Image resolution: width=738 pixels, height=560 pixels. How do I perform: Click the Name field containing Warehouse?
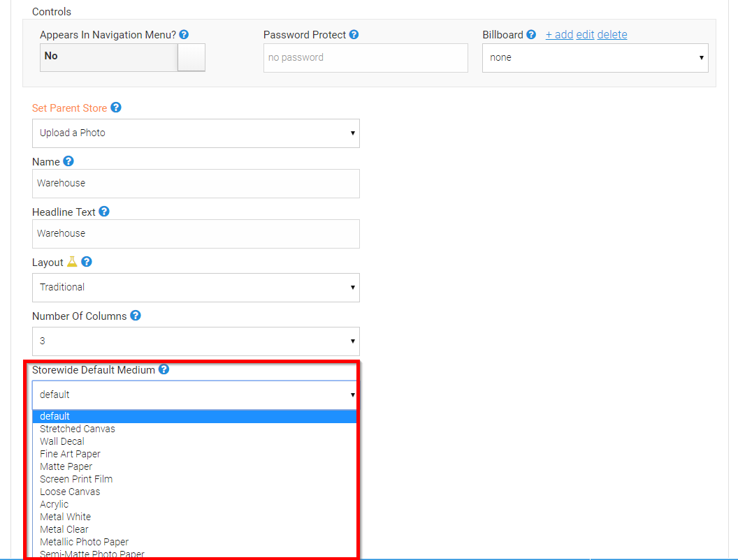click(x=196, y=184)
